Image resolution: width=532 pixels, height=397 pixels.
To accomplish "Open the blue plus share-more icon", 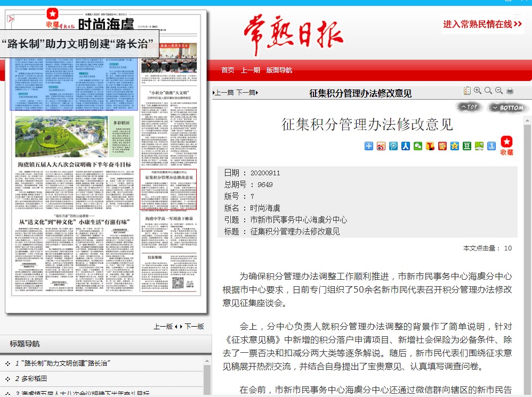I will coord(369,146).
